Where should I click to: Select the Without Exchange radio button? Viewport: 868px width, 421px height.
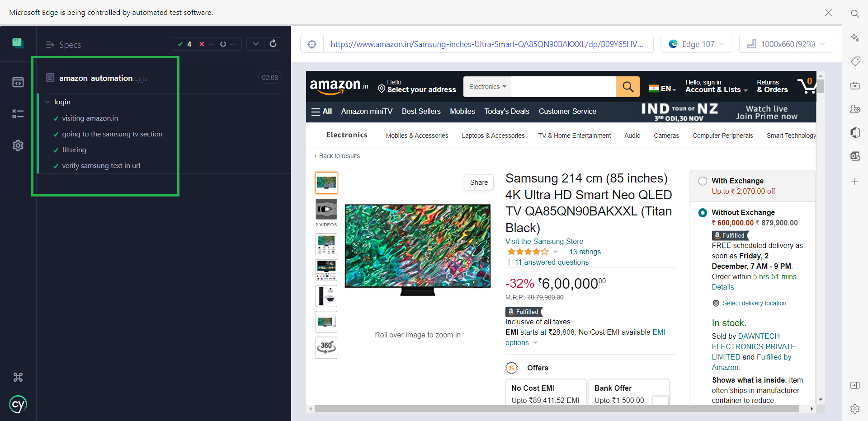[x=702, y=212]
